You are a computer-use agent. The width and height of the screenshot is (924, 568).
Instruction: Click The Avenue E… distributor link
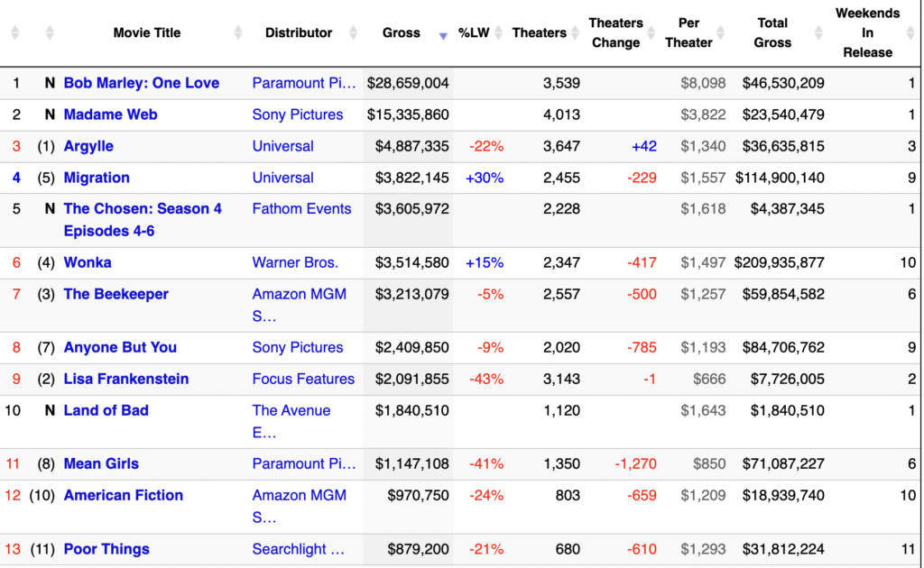[291, 421]
